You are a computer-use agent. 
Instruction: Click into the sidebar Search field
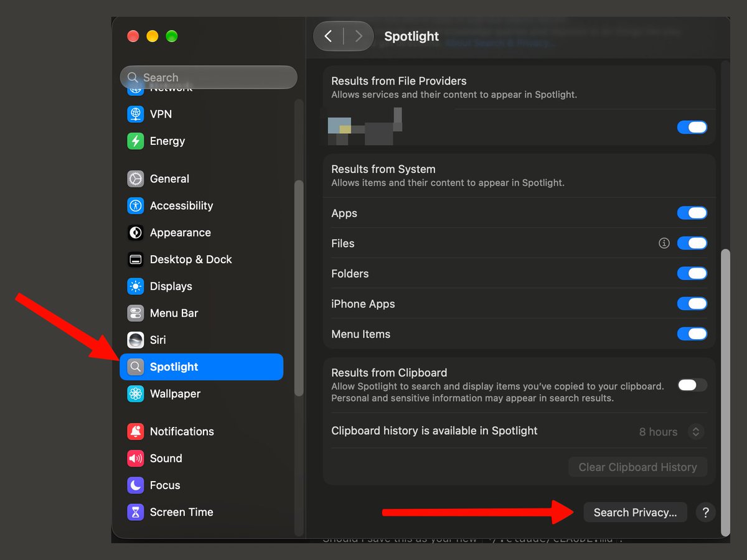209,78
